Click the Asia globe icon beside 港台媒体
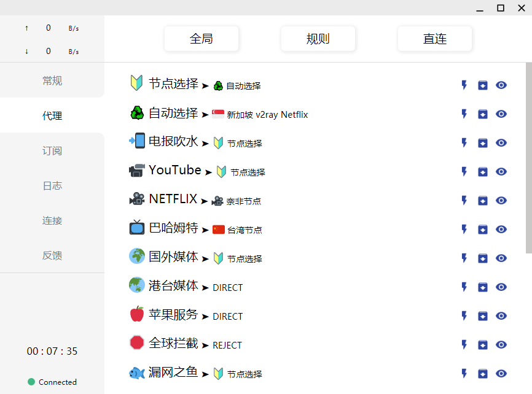 click(x=137, y=285)
